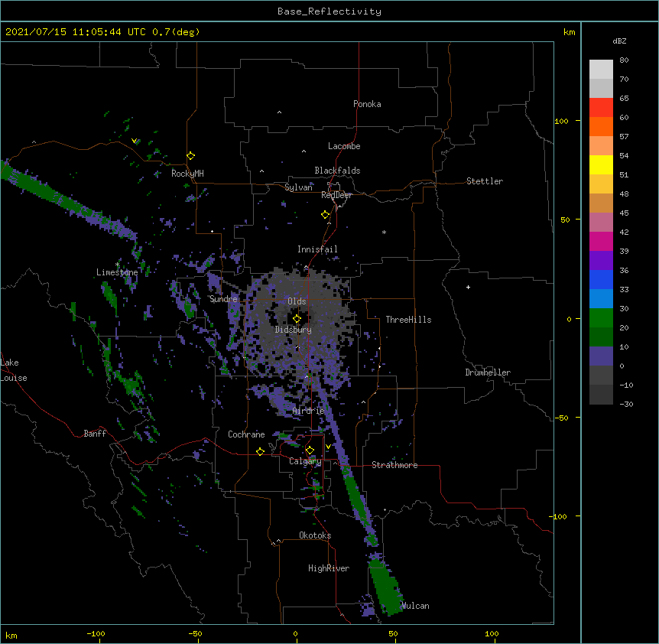Click the Stettler city label

(484, 181)
